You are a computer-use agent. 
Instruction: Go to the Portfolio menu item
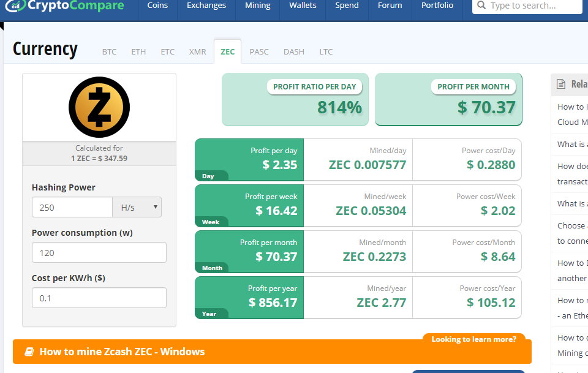[x=437, y=6]
